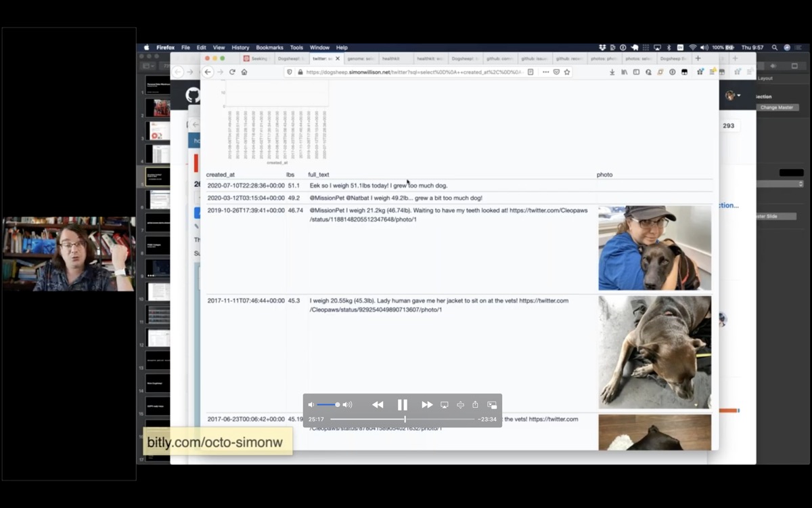Click the photo column header

[604, 175]
